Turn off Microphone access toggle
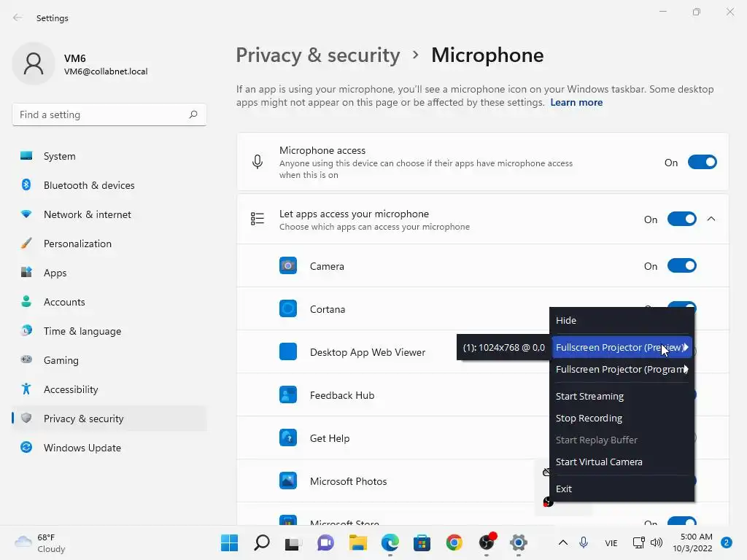 (703, 163)
